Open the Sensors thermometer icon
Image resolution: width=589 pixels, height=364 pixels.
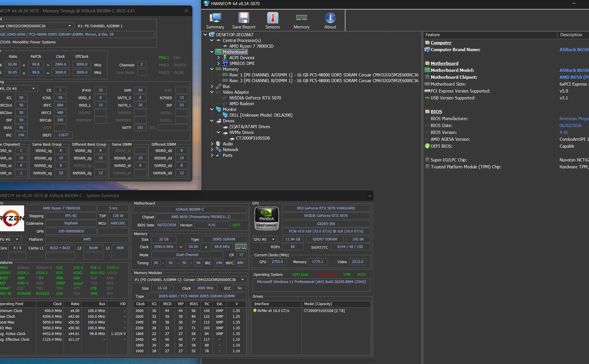272,18
